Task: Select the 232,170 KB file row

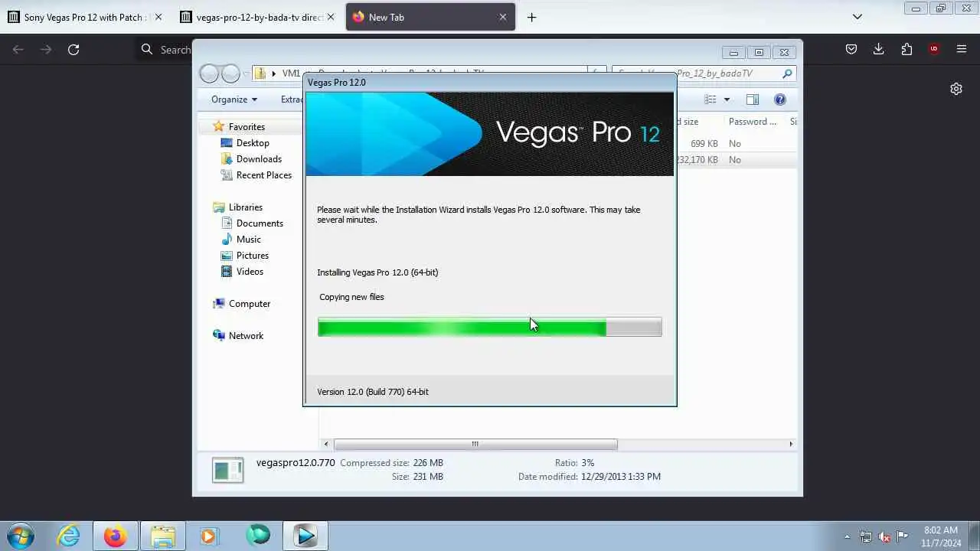Action: 735,160
